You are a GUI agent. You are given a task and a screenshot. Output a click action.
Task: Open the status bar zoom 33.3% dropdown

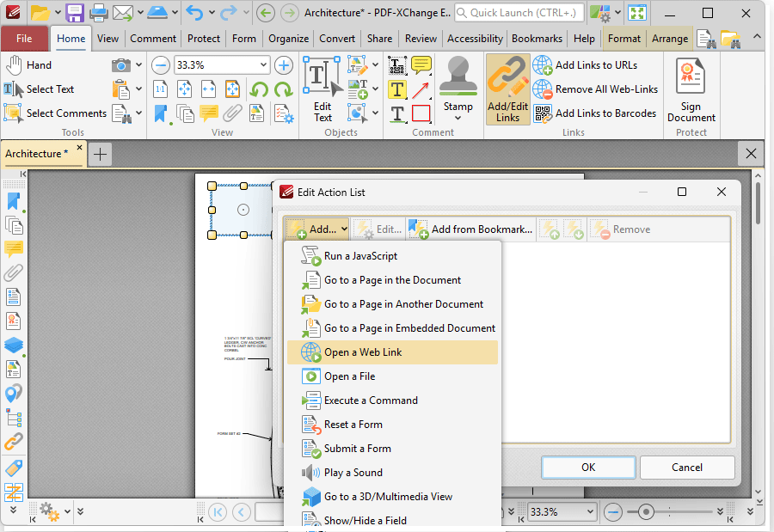point(590,511)
